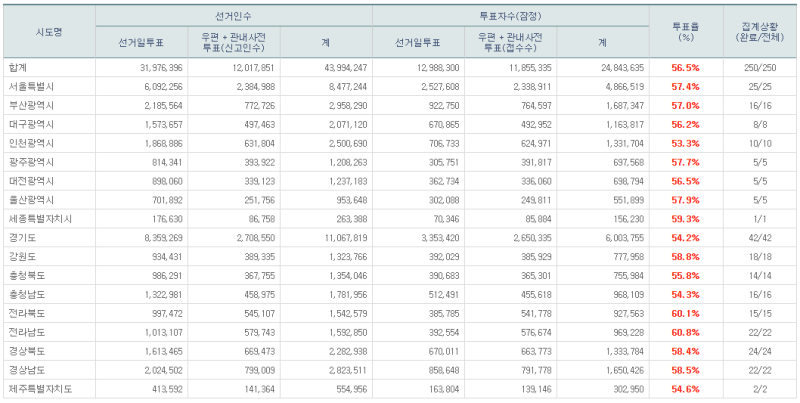Viewport: 800px width, 403px height.
Task: Click 선거일투표 subheader under 투표자수(잠정)
Action: 418,43
